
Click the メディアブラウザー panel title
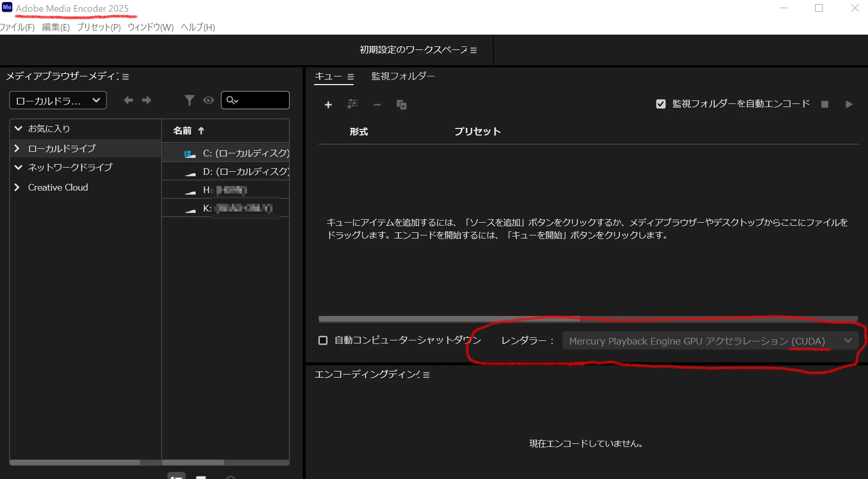(62, 76)
